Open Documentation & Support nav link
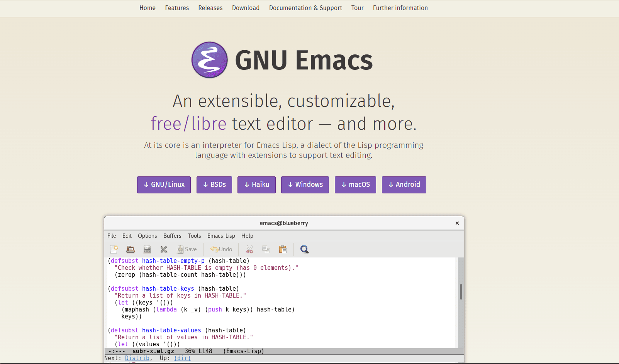Screen dimensions: 619x364 [305, 8]
